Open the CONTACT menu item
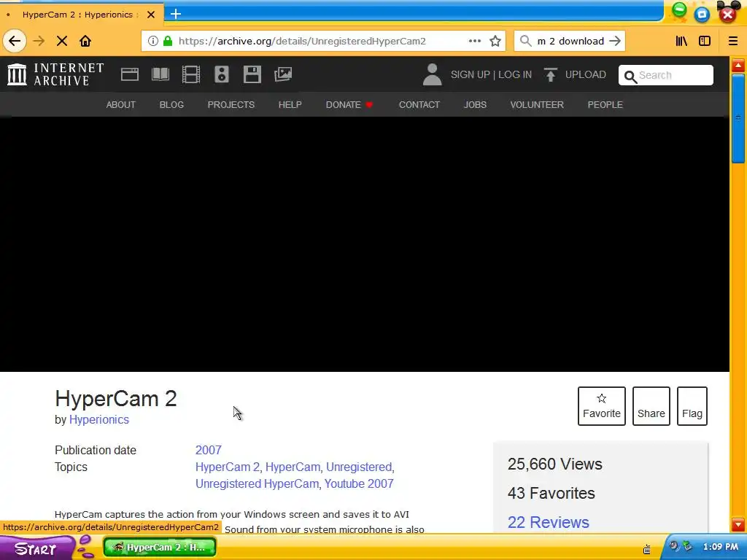 (419, 105)
